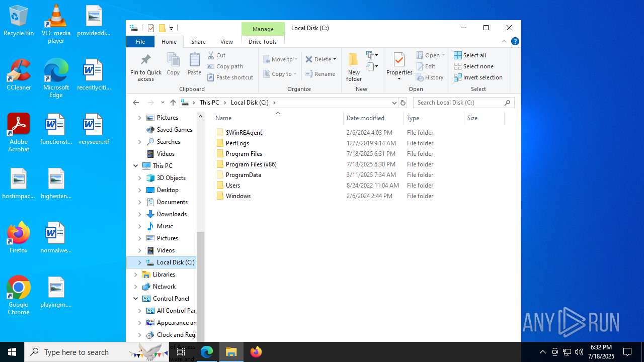The height and width of the screenshot is (362, 644).
Task: Open recent locations dropdown near Forward arrow
Action: click(x=163, y=103)
